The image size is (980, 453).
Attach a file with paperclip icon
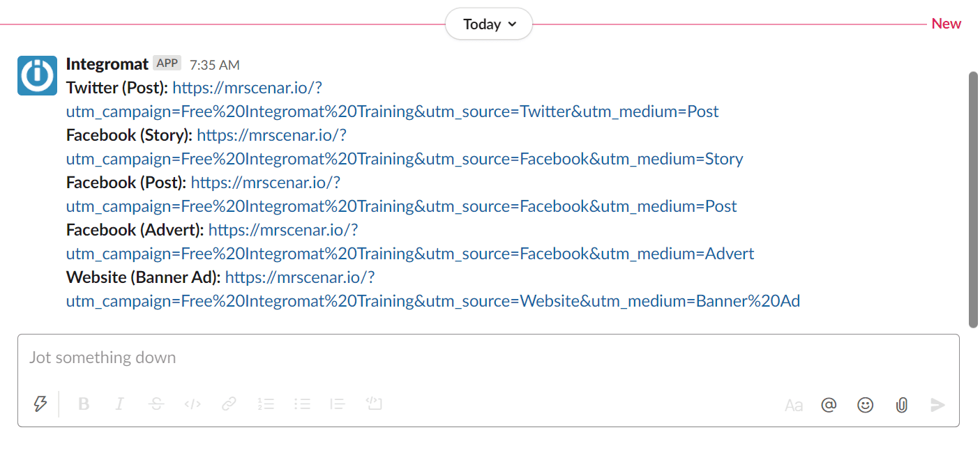click(x=902, y=405)
